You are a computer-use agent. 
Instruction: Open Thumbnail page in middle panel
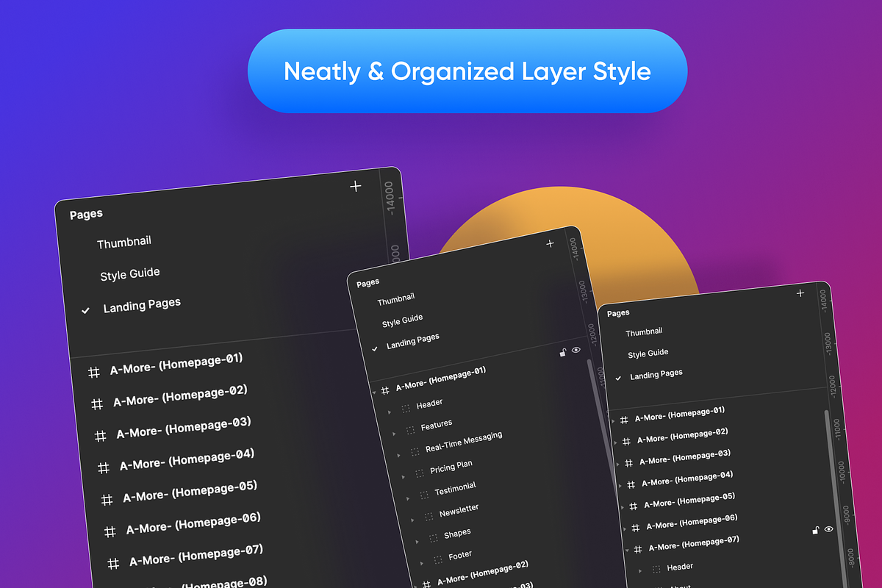396,300
